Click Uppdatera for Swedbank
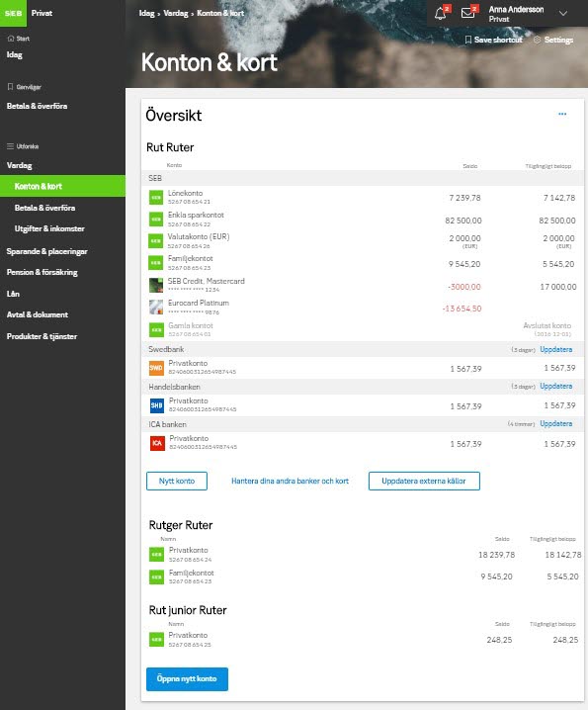The image size is (588, 710). coord(555,350)
